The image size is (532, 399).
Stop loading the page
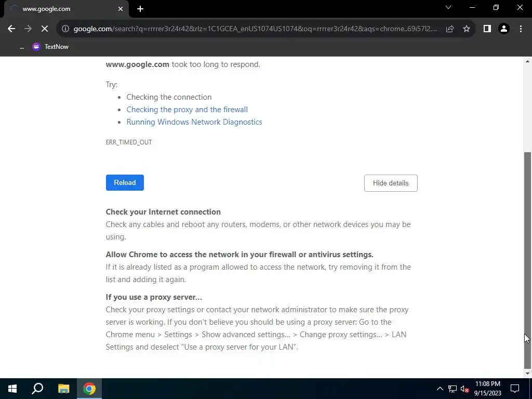point(45,29)
